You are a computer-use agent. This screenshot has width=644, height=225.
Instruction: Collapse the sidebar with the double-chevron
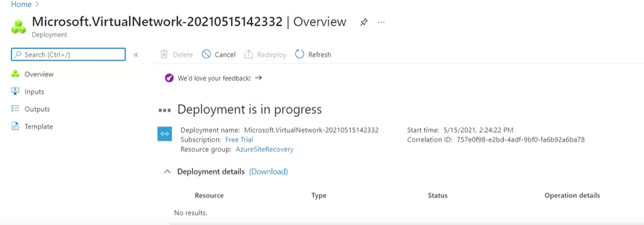(x=136, y=54)
